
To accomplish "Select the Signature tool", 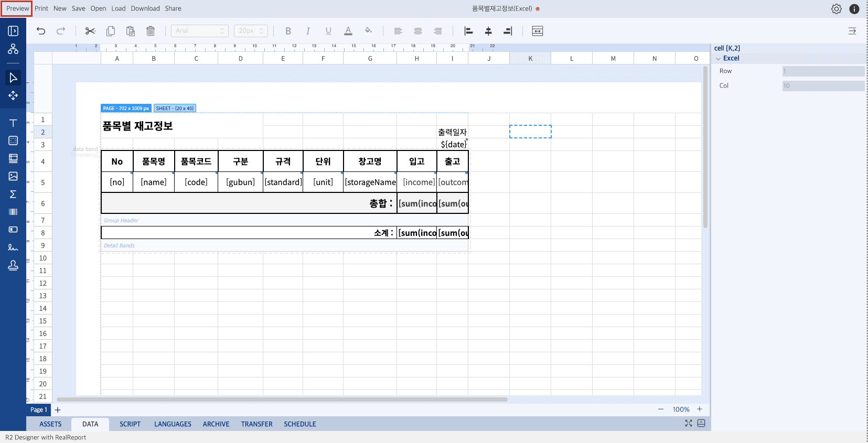I will [x=13, y=247].
